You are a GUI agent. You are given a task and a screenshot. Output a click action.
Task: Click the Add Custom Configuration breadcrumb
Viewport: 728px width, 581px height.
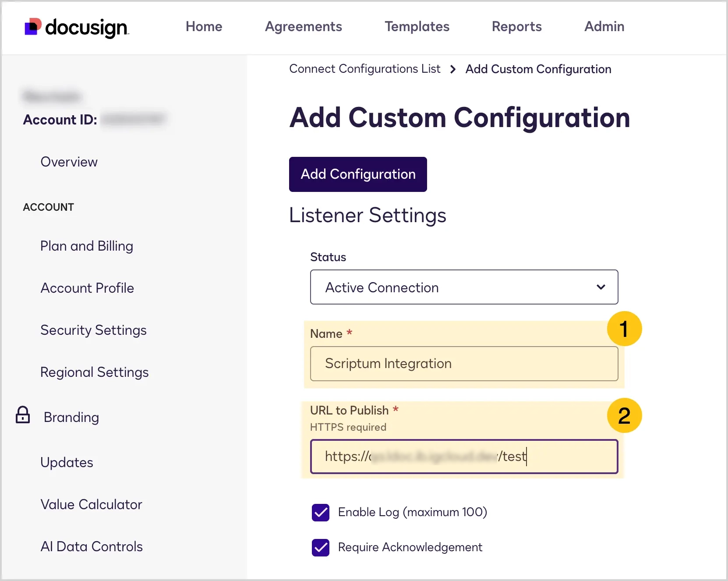pos(538,69)
